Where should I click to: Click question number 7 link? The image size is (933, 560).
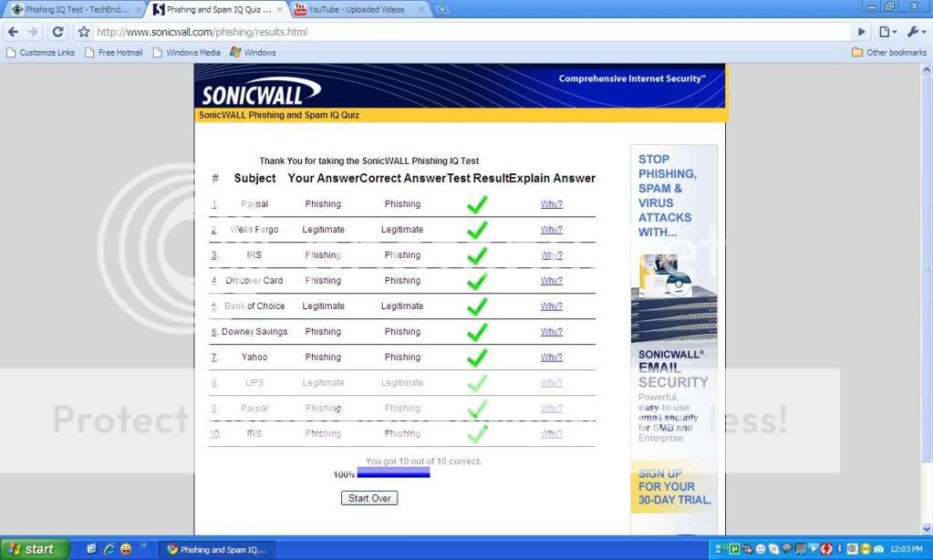click(214, 358)
